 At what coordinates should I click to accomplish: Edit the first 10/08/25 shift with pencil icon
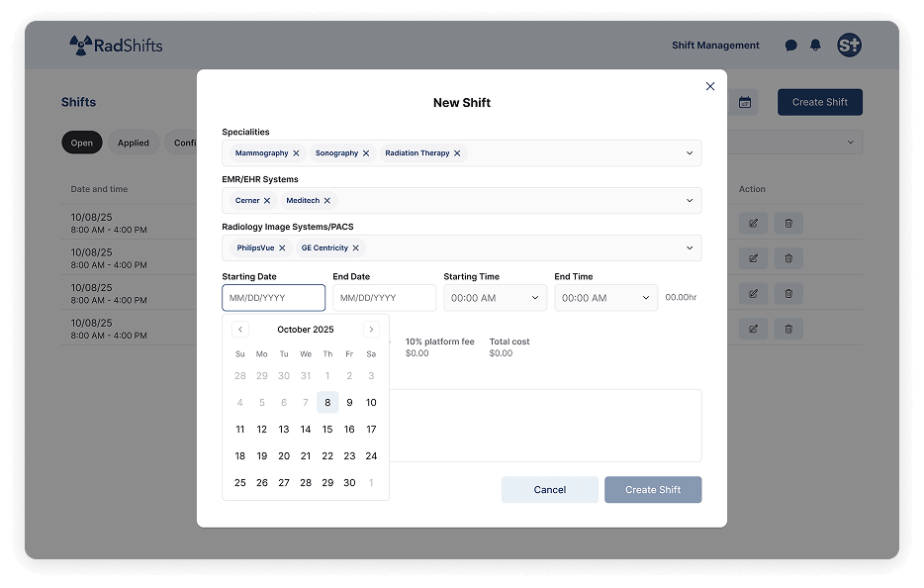pyautogui.click(x=753, y=223)
